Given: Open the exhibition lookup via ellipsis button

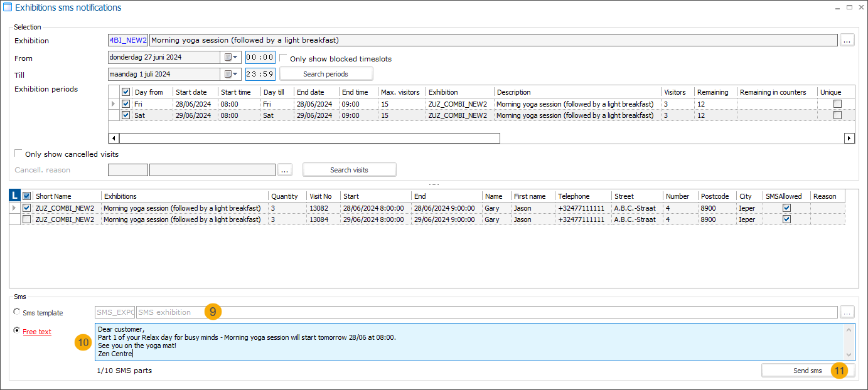Looking at the screenshot, I should click(x=847, y=40).
